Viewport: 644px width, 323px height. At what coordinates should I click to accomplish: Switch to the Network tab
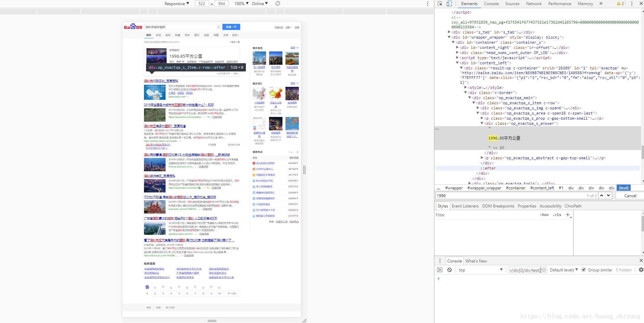534,4
